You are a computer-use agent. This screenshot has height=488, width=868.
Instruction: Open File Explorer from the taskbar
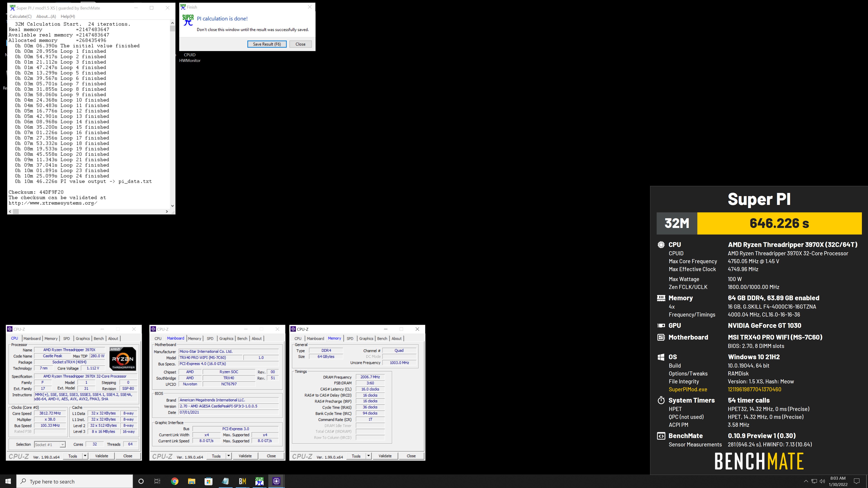pyautogui.click(x=191, y=481)
